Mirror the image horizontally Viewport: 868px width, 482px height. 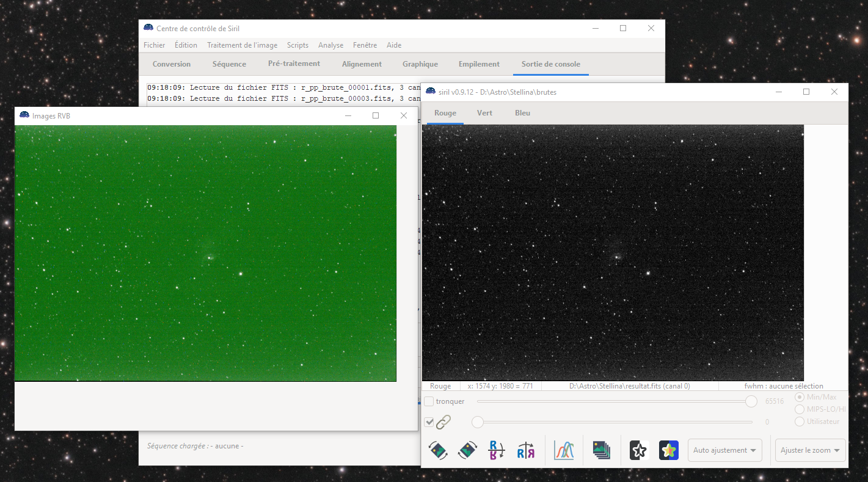[526, 450]
